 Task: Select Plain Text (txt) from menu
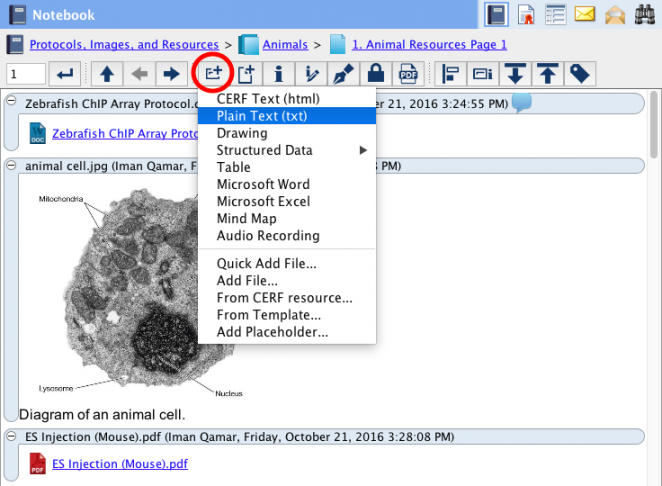(262, 116)
